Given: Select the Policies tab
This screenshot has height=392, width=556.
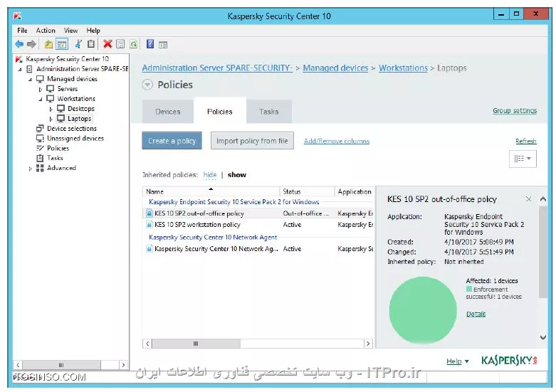Looking at the screenshot, I should pos(220,112).
